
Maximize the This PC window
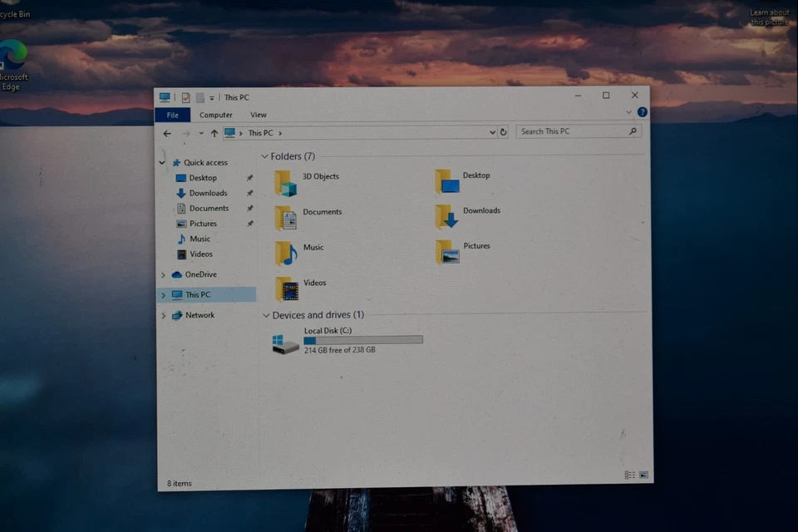click(x=606, y=96)
